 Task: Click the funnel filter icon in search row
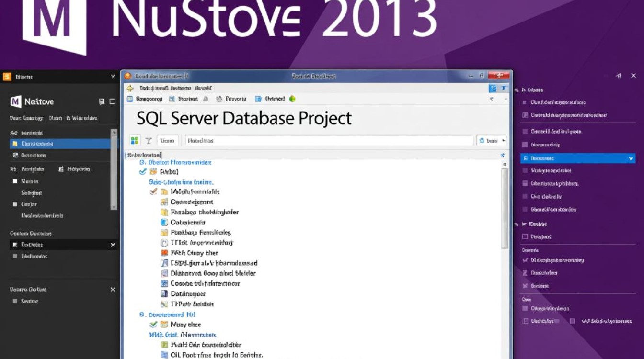pos(149,140)
